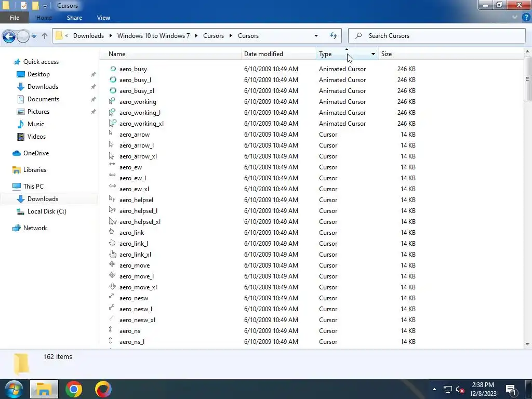Show hidden breadcrumb path chevrons

[x=66, y=36]
